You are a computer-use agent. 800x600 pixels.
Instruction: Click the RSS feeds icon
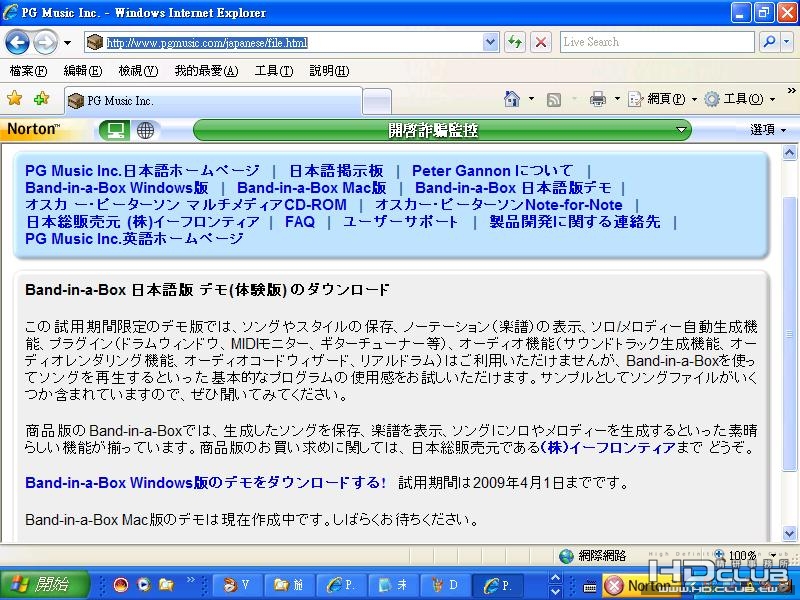point(554,99)
